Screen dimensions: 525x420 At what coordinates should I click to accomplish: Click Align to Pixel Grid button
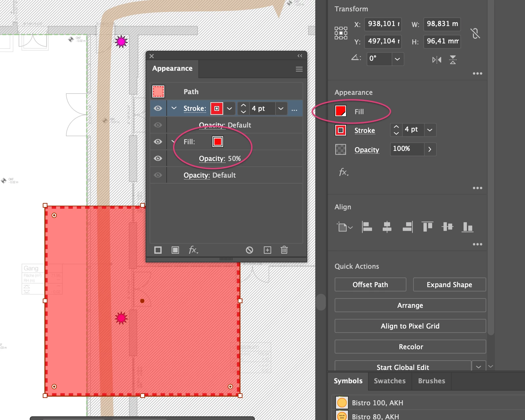point(410,326)
